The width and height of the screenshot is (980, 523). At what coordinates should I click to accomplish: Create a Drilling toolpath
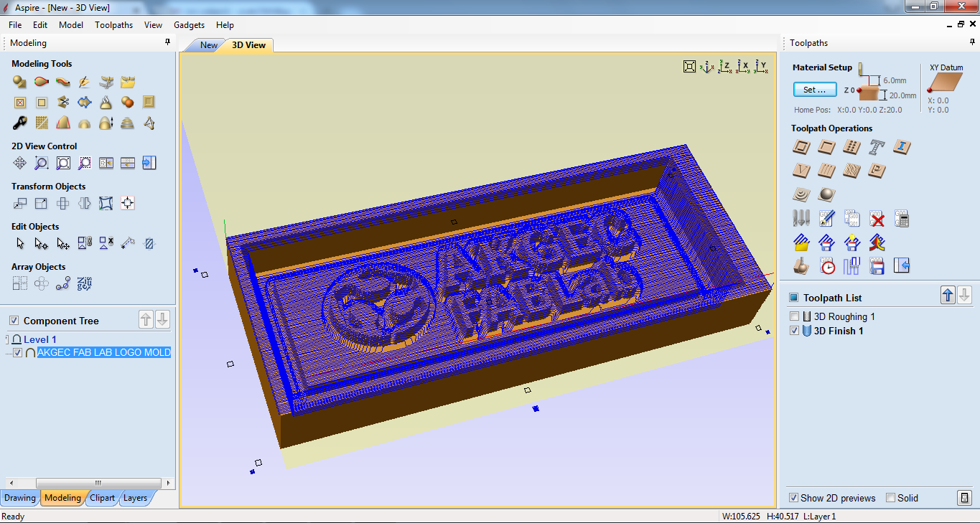(851, 147)
